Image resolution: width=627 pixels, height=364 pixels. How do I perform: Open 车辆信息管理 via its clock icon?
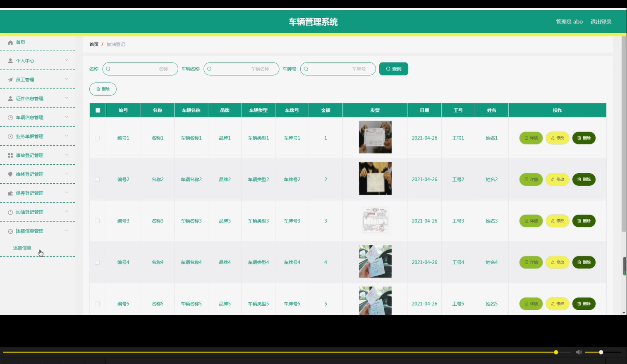(10, 117)
